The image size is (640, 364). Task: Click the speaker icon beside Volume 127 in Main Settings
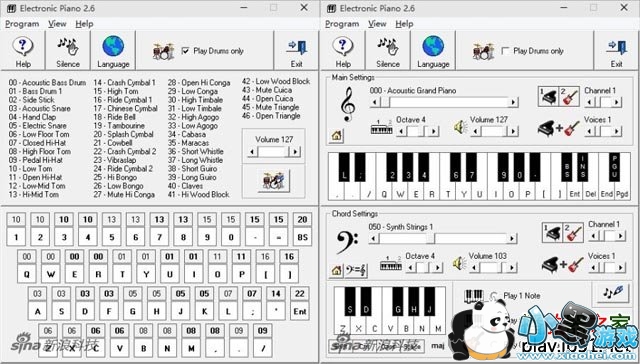(x=461, y=127)
